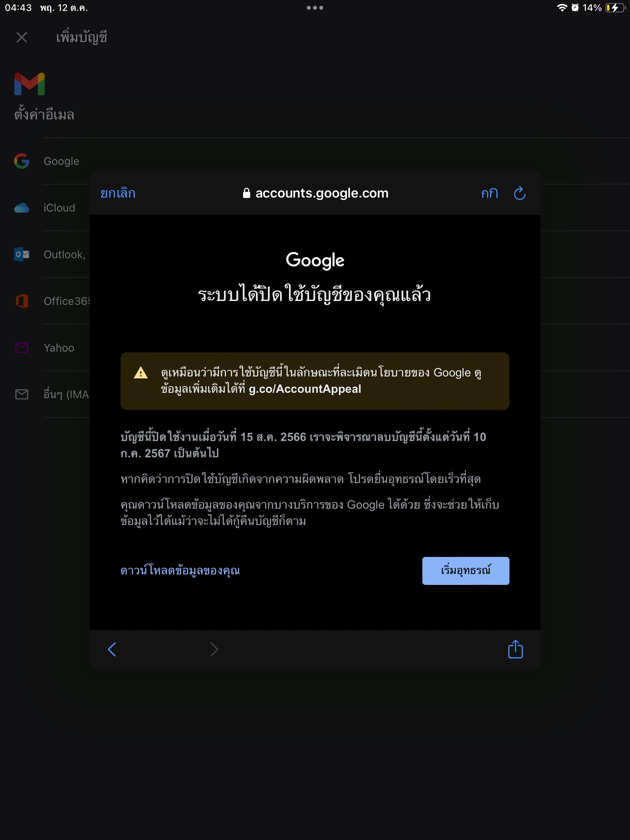Select Yahoo account option
Viewport: 630px width, 840px height.
coord(59,348)
